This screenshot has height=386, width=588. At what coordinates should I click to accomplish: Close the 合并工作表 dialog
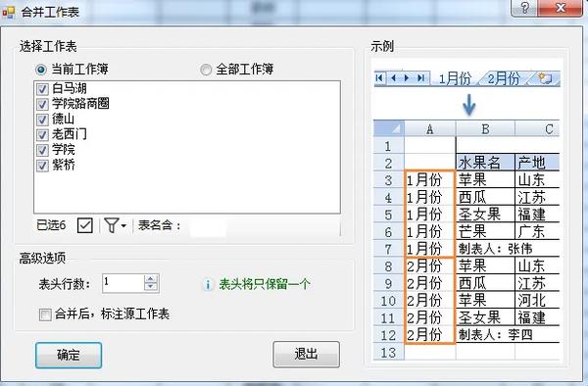pyautogui.click(x=561, y=8)
